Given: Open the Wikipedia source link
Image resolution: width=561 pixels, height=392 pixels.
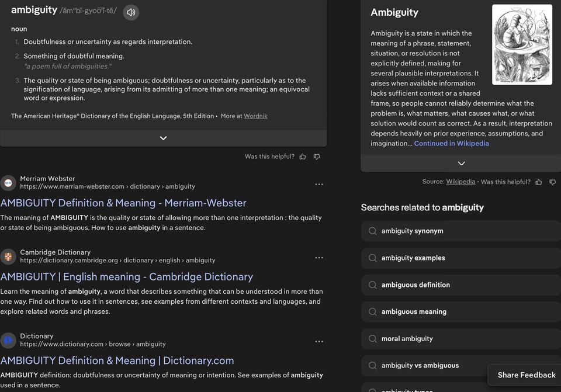Looking at the screenshot, I should tap(460, 181).
